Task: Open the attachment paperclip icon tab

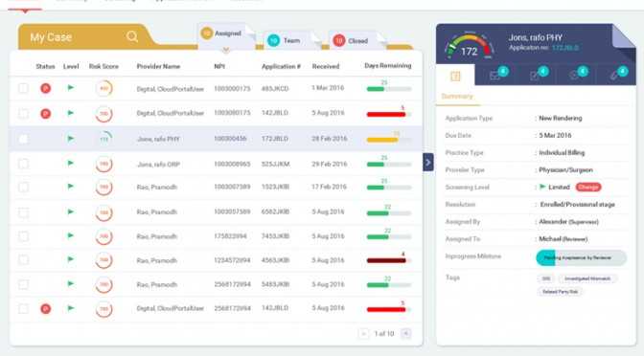Action: tap(614, 76)
